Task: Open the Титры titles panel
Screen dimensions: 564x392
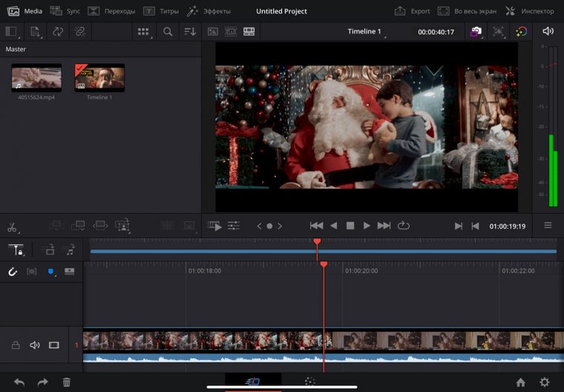Action: 160,11
